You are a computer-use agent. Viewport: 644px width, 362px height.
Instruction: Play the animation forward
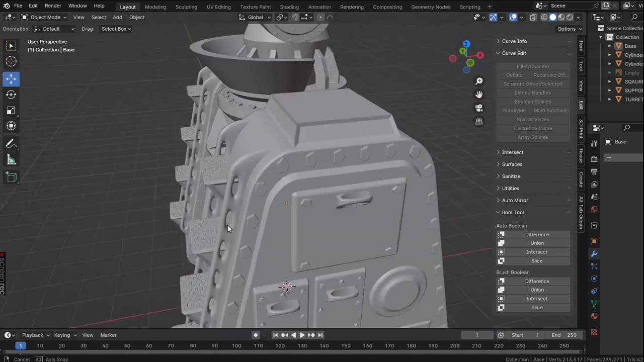coord(302,335)
